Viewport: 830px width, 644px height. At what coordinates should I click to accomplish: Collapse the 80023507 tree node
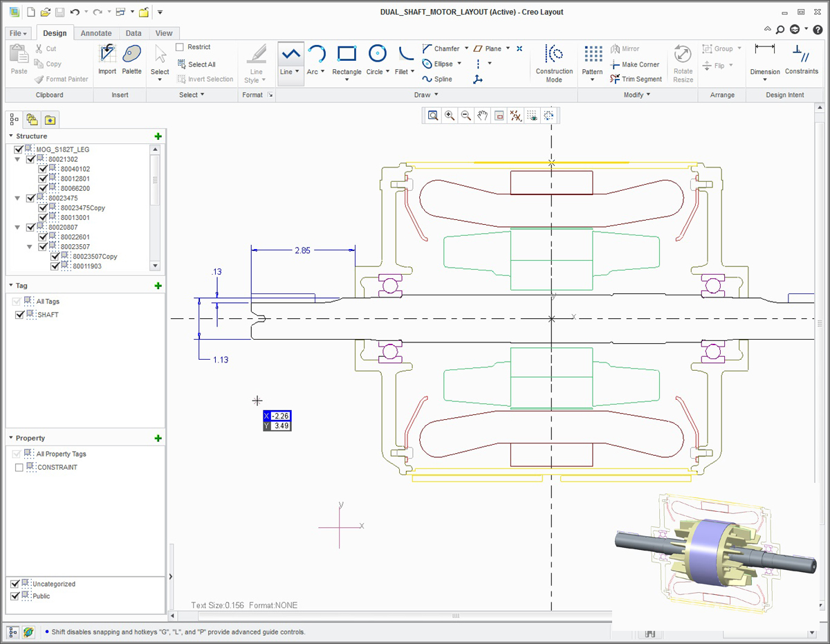[30, 246]
